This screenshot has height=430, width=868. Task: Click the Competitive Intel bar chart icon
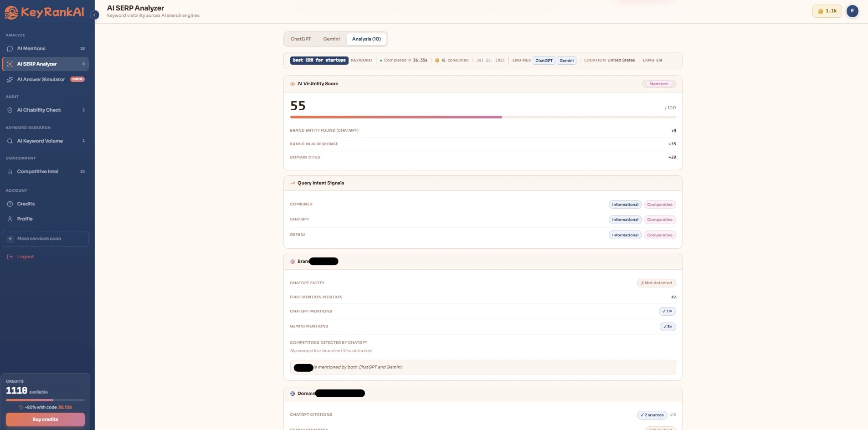coord(10,172)
